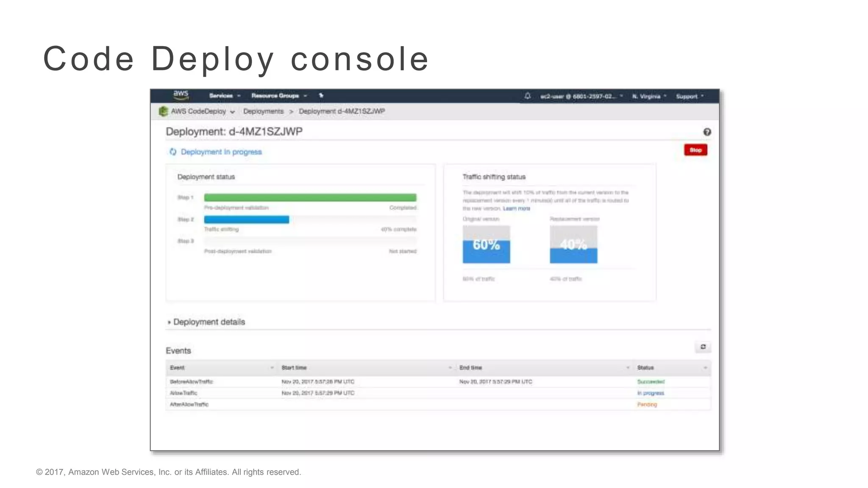The height and width of the screenshot is (488, 868).
Task: Open the Resource Groups menu
Action: [279, 96]
